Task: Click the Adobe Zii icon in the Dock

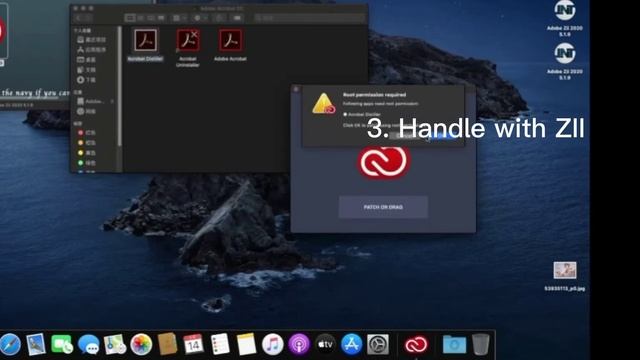Action: pyautogui.click(x=416, y=345)
